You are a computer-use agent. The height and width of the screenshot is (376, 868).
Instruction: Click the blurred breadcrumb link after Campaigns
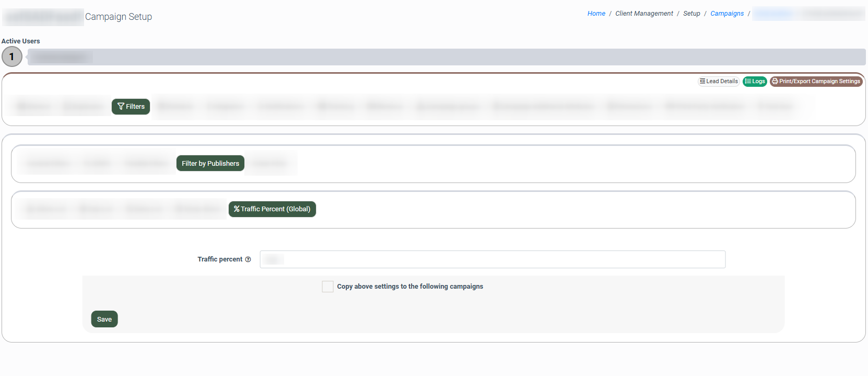click(x=773, y=14)
